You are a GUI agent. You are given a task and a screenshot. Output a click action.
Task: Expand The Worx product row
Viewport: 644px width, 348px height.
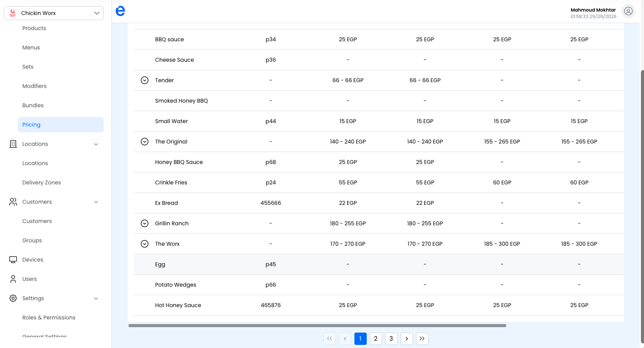(145, 244)
